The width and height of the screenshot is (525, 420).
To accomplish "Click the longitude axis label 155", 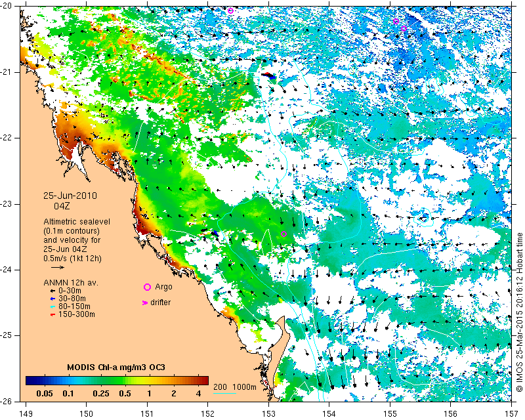I will point(390,414).
